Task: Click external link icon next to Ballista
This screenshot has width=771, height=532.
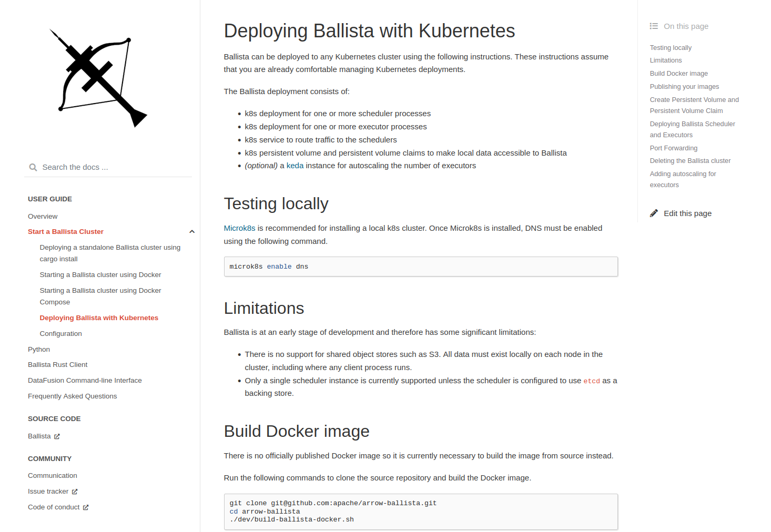Action: 57,436
